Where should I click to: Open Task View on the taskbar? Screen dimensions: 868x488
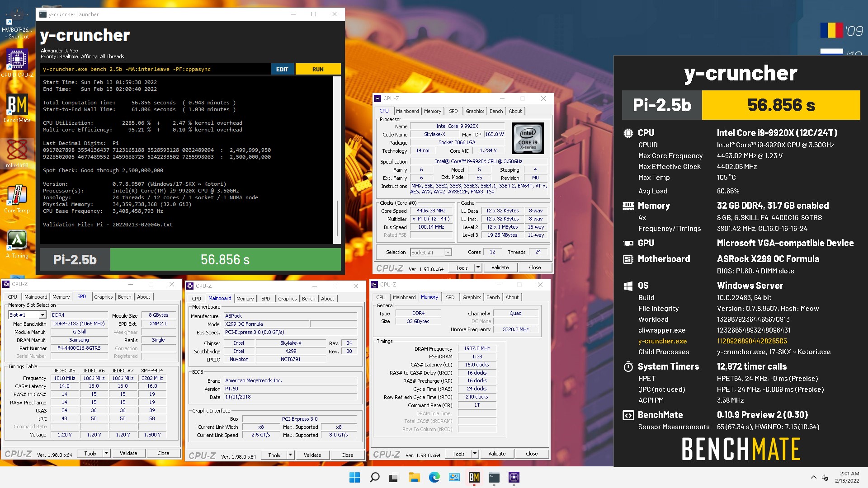coord(394,477)
